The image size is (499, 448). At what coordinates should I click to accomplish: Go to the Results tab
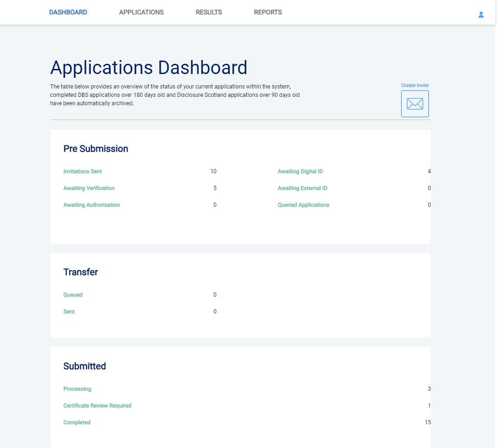pyautogui.click(x=209, y=13)
